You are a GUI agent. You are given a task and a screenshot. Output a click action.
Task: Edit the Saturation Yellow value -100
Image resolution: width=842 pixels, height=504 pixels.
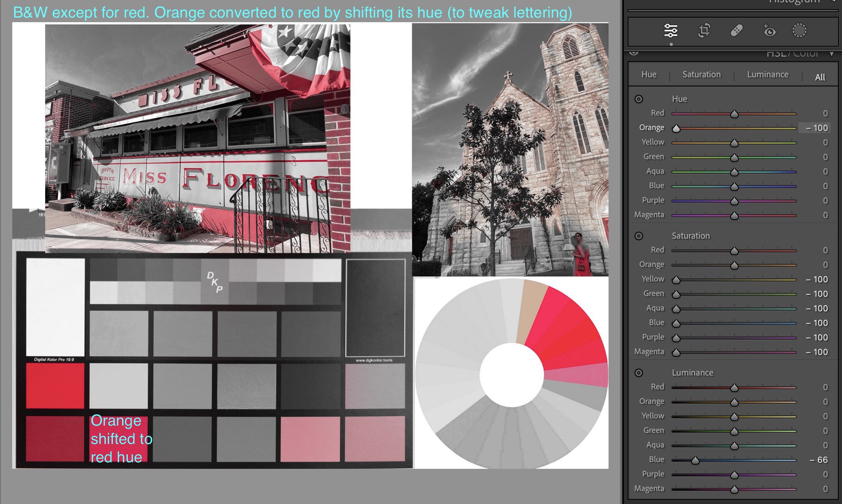[x=817, y=279]
